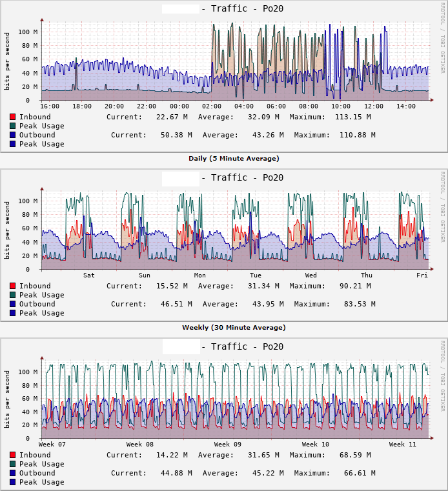Click the Week 09 label on monthly graph
This screenshot has height=491, width=448.
pyautogui.click(x=228, y=445)
